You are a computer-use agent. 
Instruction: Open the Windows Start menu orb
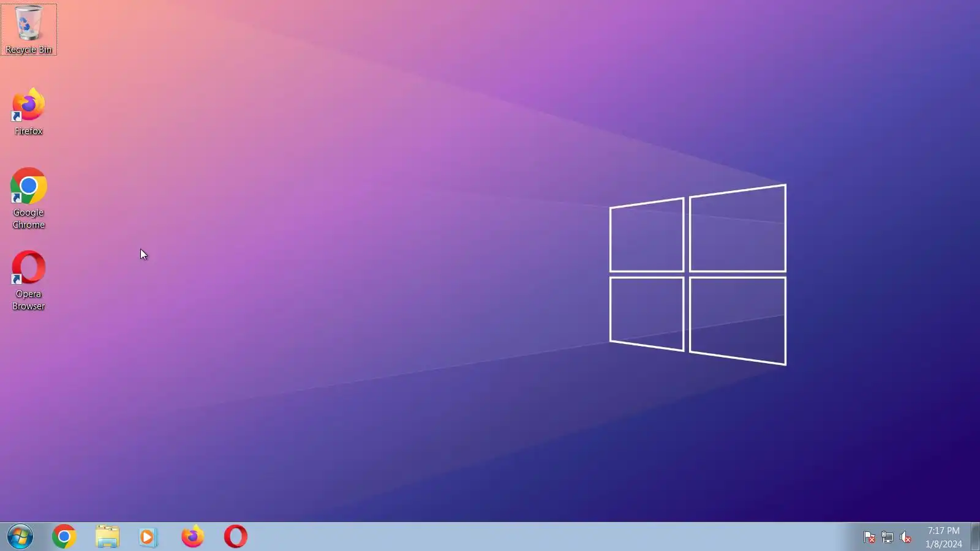pos(20,537)
